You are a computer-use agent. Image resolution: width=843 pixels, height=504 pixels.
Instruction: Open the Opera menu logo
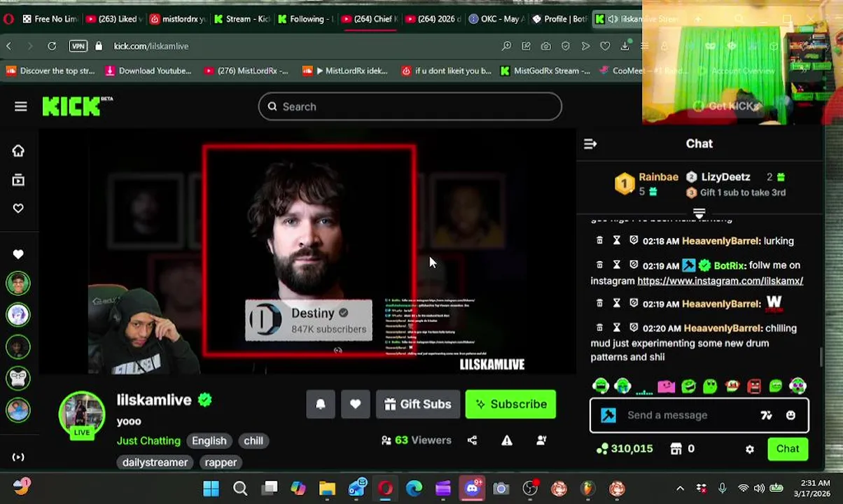(8, 19)
